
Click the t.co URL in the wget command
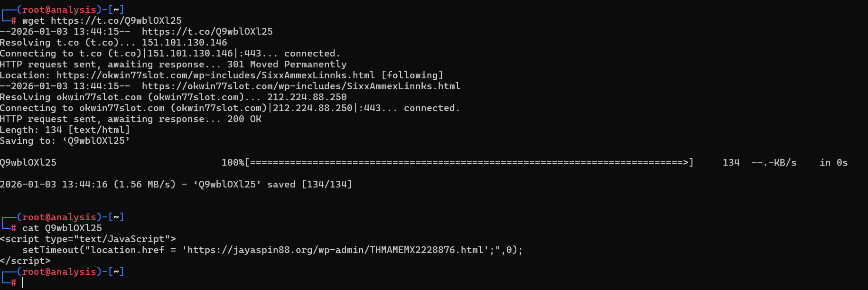[116, 21]
